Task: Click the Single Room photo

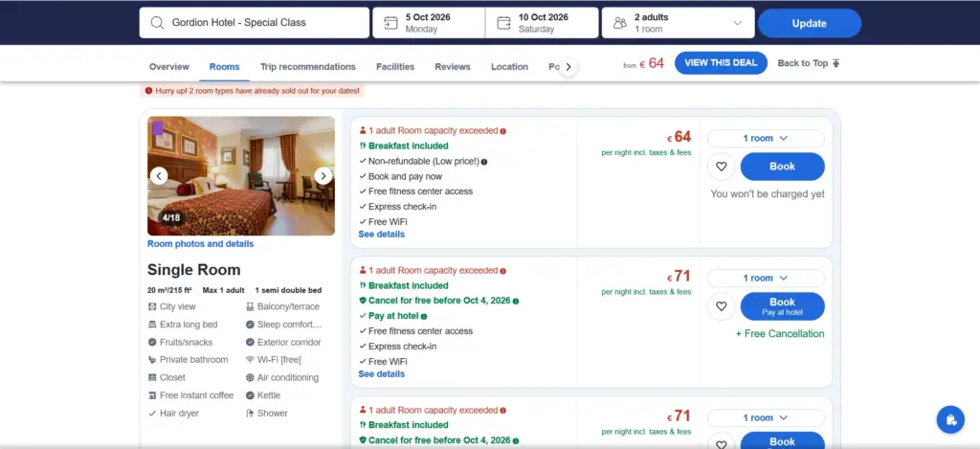Action: (x=241, y=176)
